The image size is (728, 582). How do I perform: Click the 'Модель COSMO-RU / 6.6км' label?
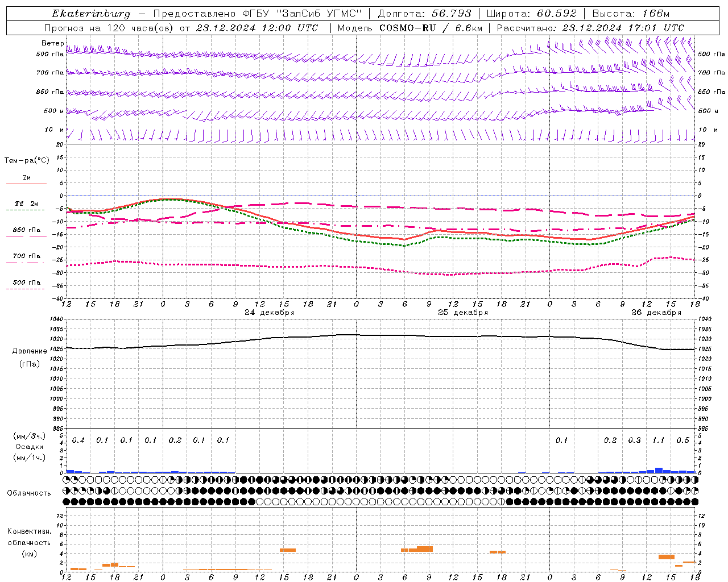tap(409, 28)
